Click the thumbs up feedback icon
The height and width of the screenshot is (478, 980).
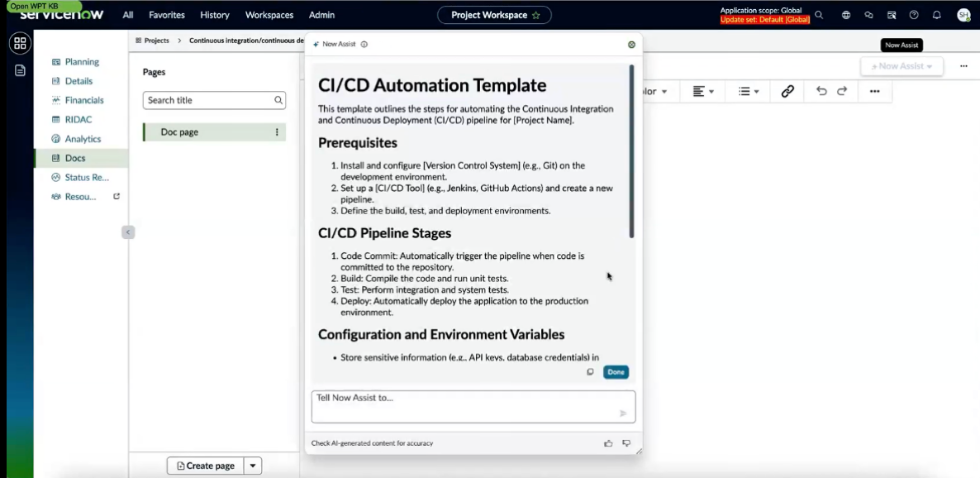[x=608, y=443]
